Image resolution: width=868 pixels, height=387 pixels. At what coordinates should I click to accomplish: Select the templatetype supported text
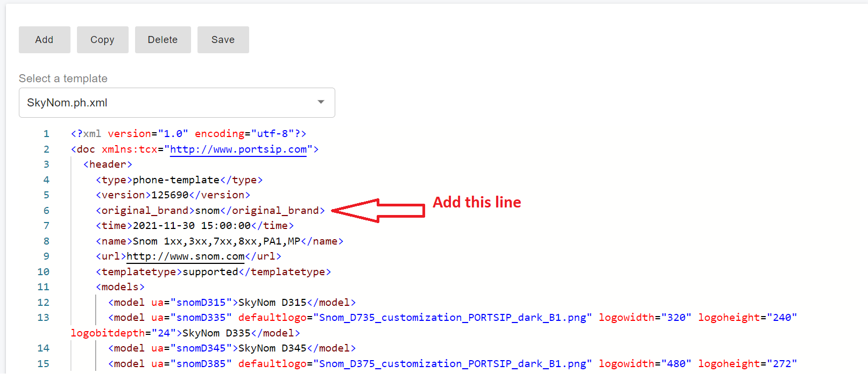tap(210, 272)
